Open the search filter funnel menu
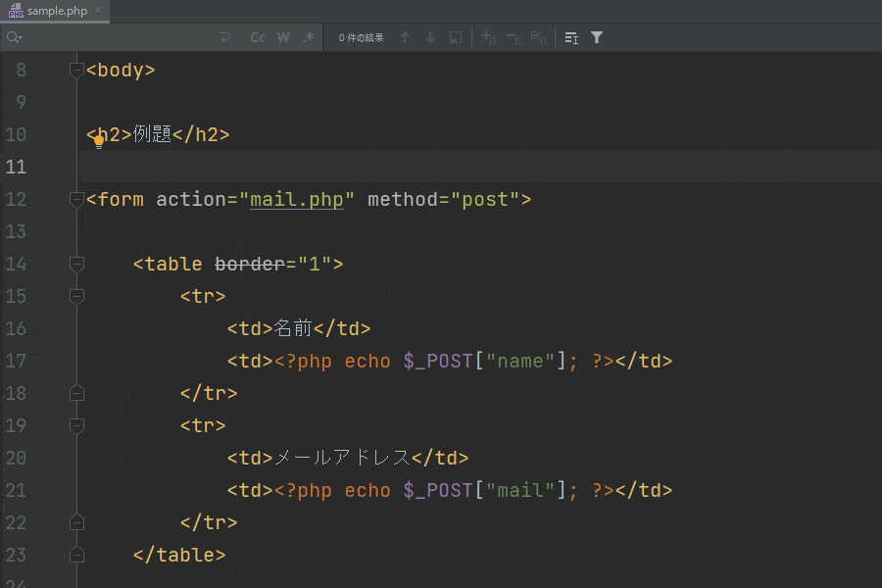This screenshot has height=588, width=882. [597, 38]
